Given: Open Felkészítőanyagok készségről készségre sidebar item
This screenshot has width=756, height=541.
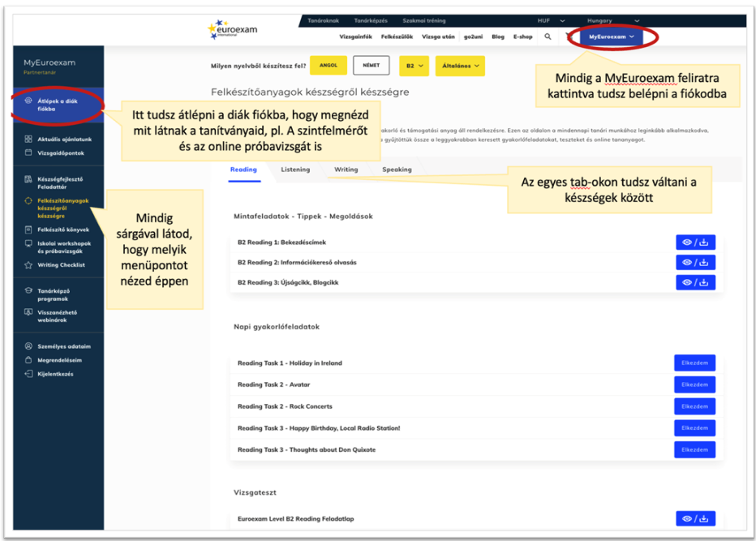Looking at the screenshot, I should pyautogui.click(x=63, y=208).
